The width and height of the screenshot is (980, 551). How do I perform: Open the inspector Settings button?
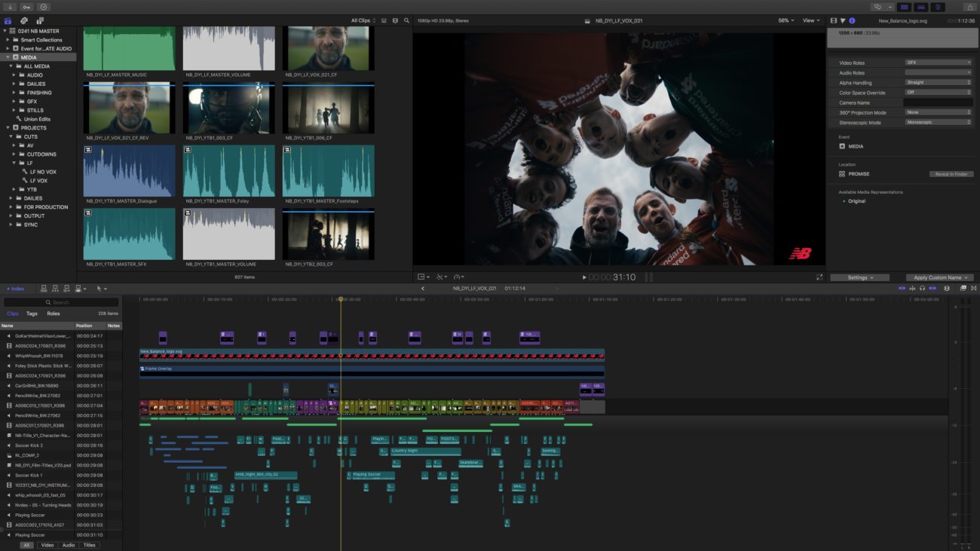point(860,277)
